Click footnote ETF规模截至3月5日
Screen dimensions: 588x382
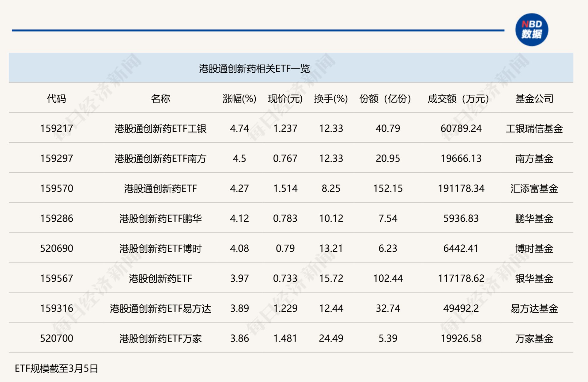(56, 369)
